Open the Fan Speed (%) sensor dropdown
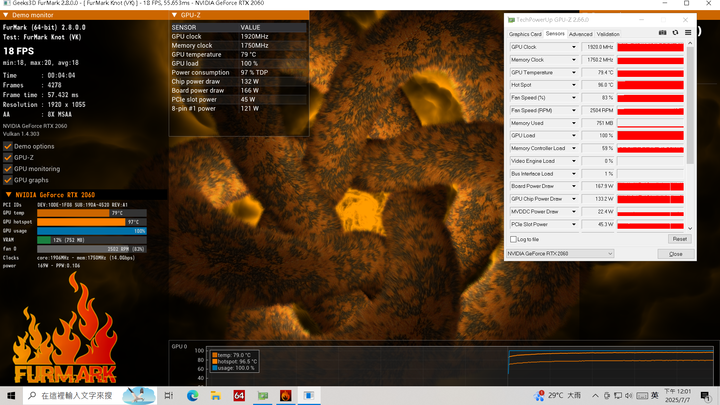Image resolution: width=720 pixels, height=405 pixels. coord(574,98)
